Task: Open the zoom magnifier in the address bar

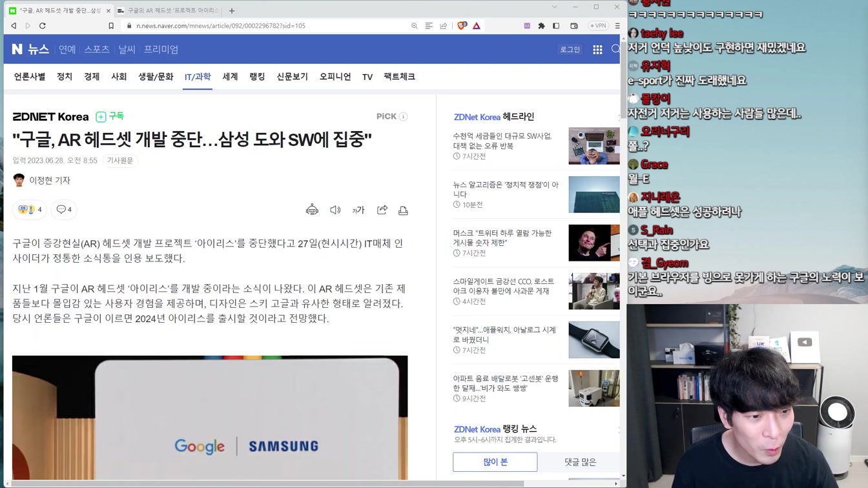Action: click(415, 26)
